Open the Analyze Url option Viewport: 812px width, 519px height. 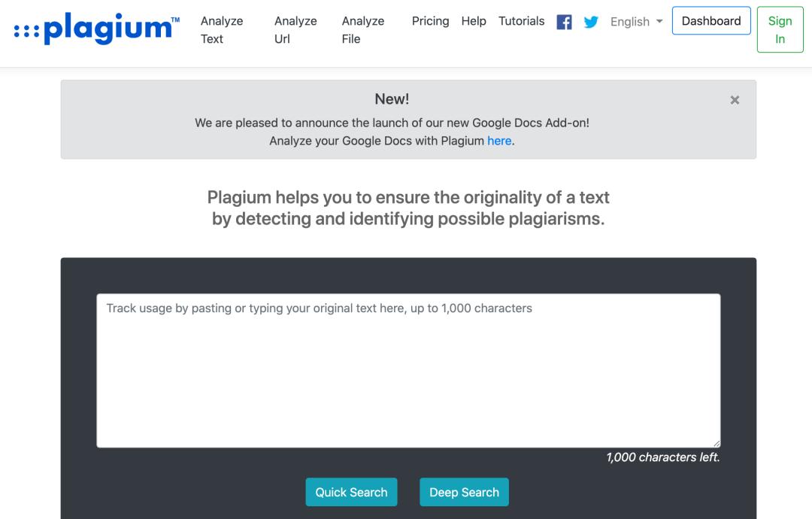(295, 30)
